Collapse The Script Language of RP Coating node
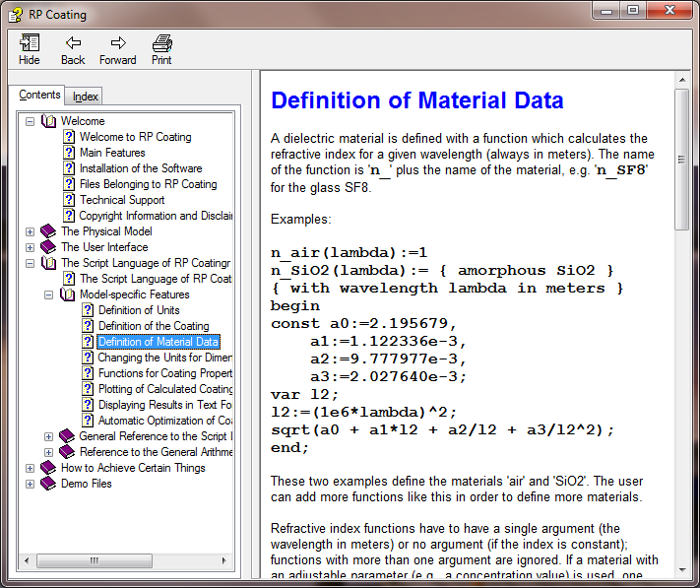The height and width of the screenshot is (588, 700). [x=30, y=263]
